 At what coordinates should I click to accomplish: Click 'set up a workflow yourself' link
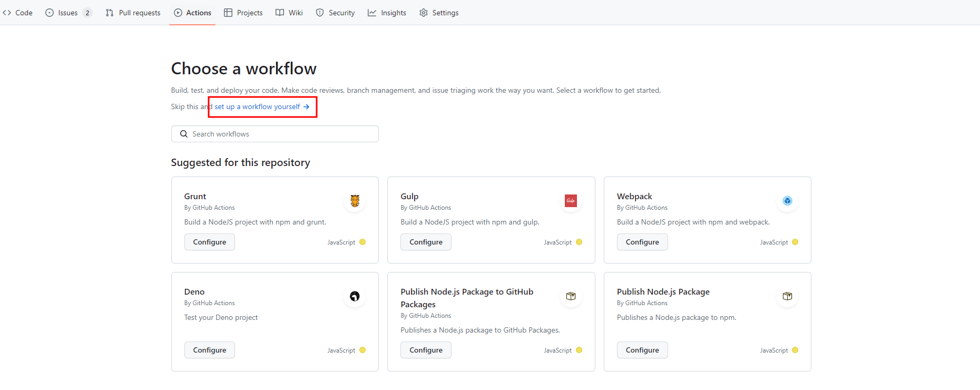coord(262,106)
